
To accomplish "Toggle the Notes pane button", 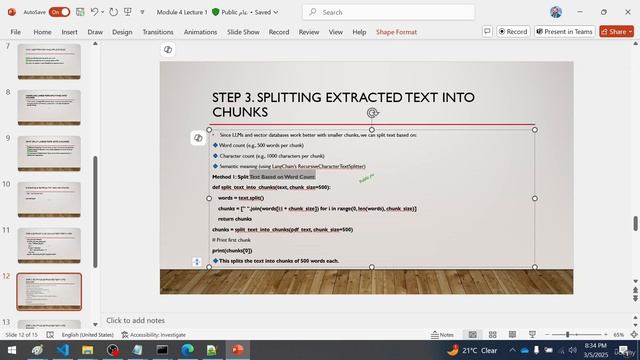I will pos(442,335).
